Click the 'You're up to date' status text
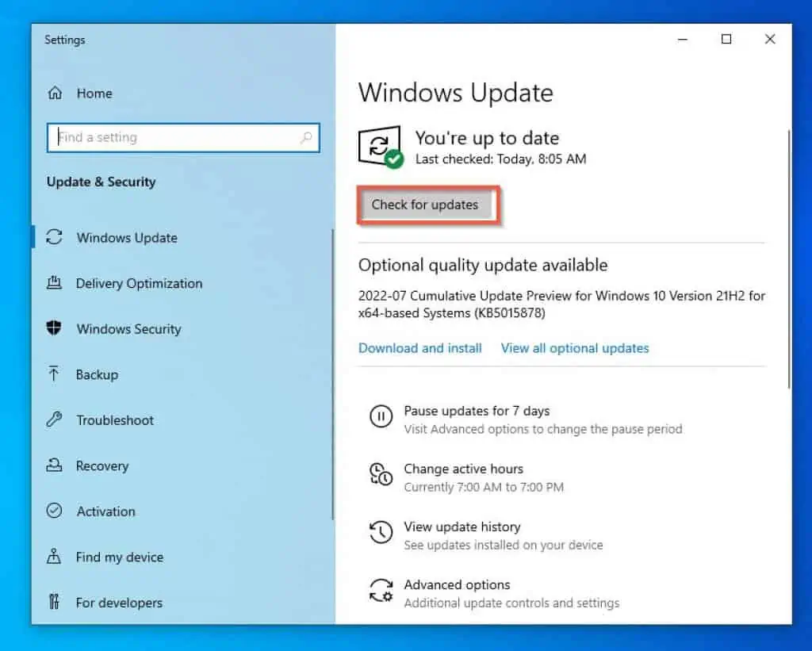The width and height of the screenshot is (812, 651). pyautogui.click(x=487, y=138)
